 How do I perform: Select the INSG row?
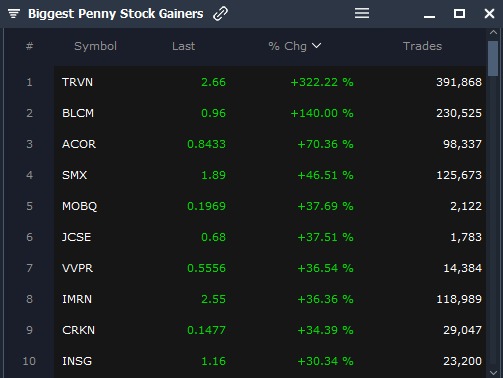point(245,361)
